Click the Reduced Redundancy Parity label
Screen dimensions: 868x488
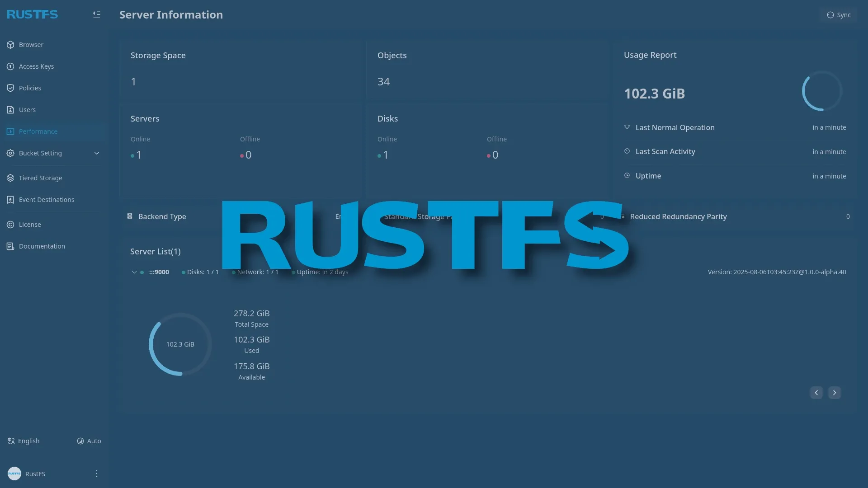pyautogui.click(x=678, y=216)
